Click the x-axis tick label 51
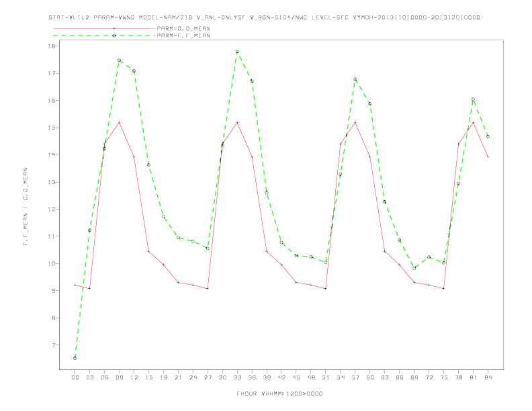532x411 pixels. (x=326, y=377)
